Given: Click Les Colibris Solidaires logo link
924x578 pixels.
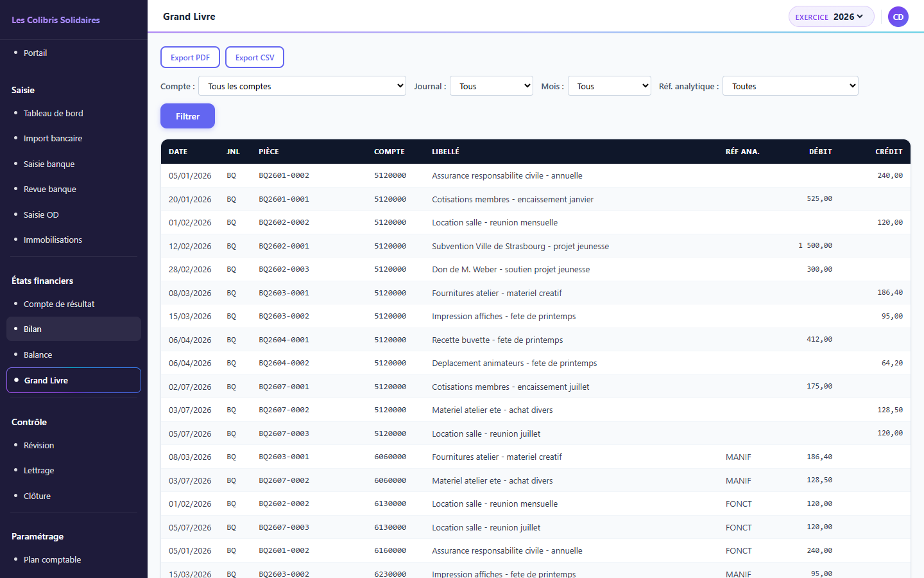Looking at the screenshot, I should click(x=56, y=20).
